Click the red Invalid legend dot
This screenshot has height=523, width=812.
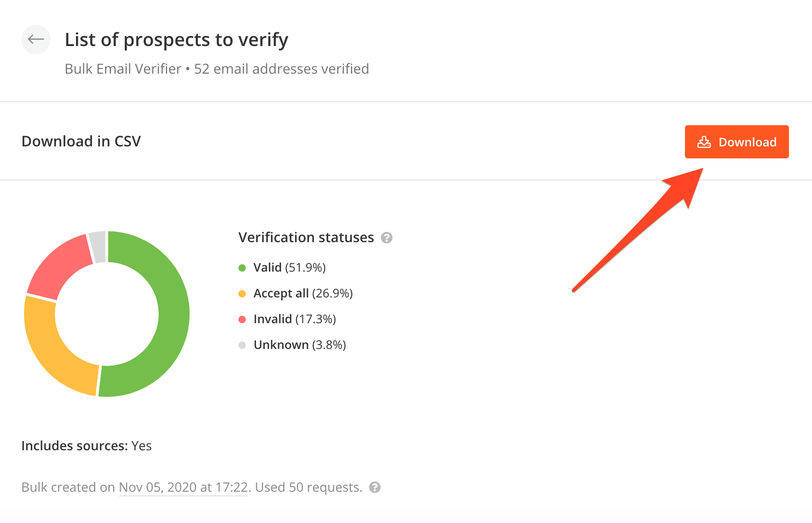pyautogui.click(x=242, y=320)
